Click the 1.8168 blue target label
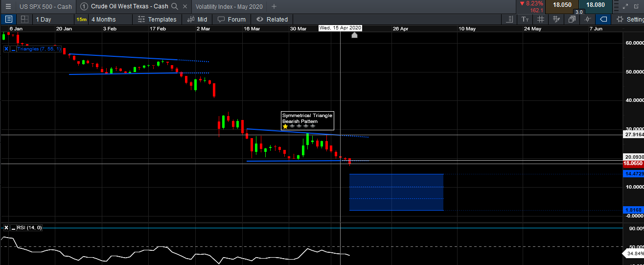The width and height of the screenshot is (644, 265). (x=633, y=210)
